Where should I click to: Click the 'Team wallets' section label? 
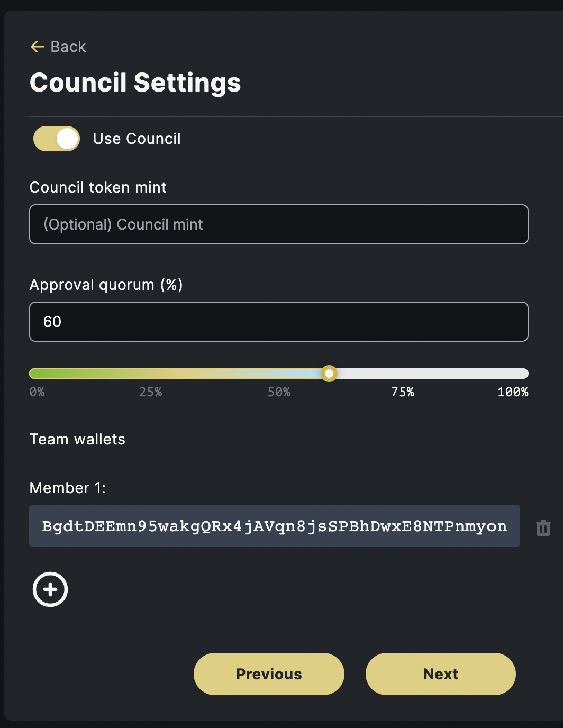(x=77, y=439)
